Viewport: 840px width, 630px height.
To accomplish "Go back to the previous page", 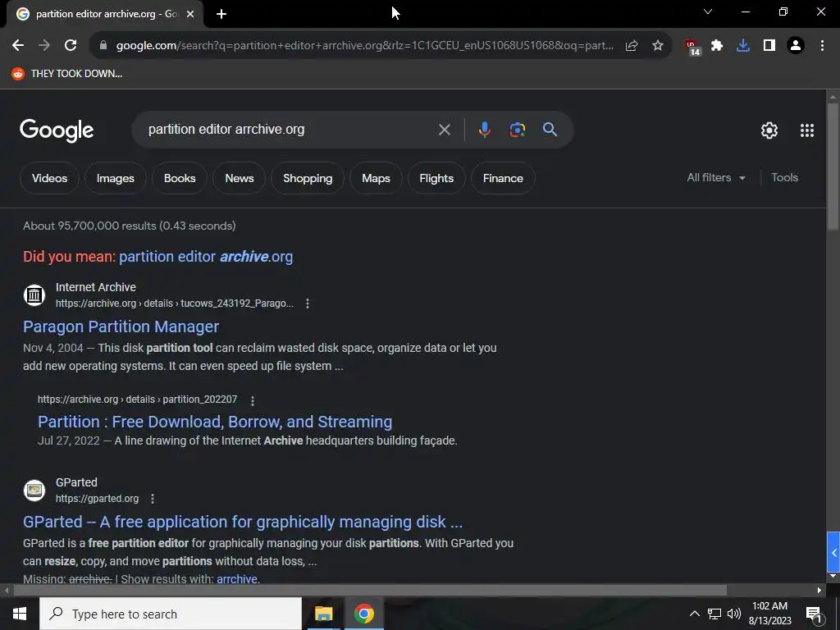I will point(18,46).
